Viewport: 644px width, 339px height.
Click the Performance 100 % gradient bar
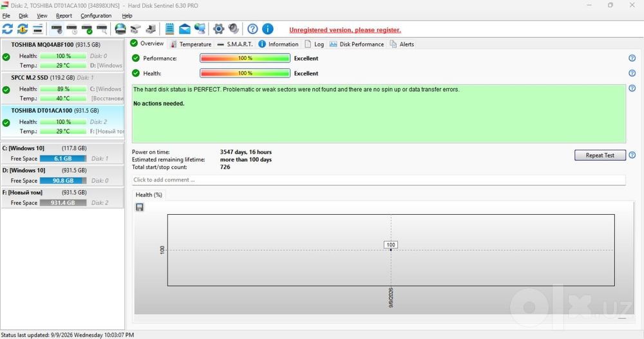(245, 59)
